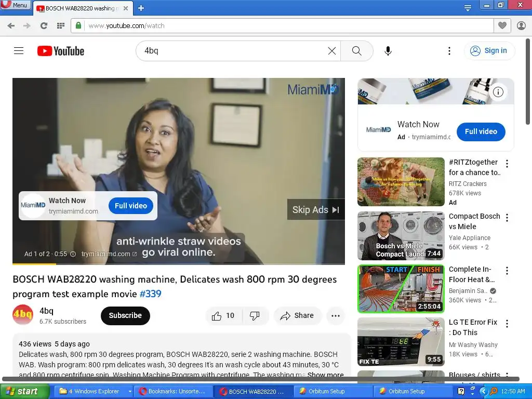Subscribe to the 4bq channel

pos(125,315)
